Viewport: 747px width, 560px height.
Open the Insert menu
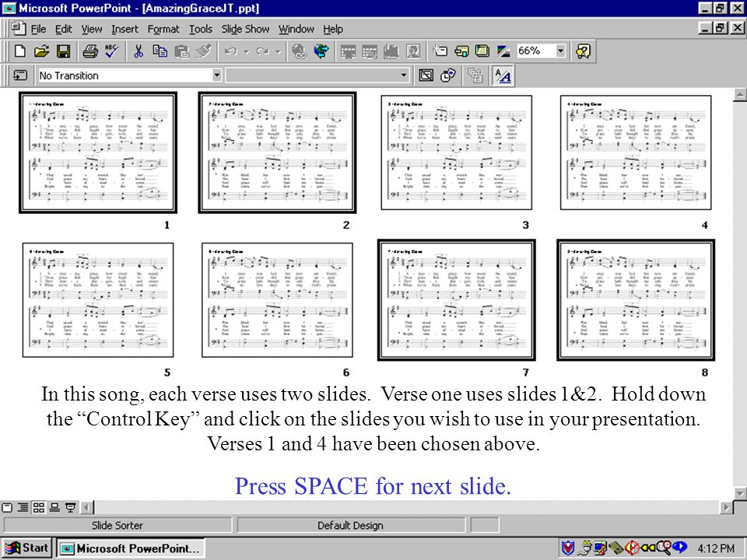tap(124, 29)
